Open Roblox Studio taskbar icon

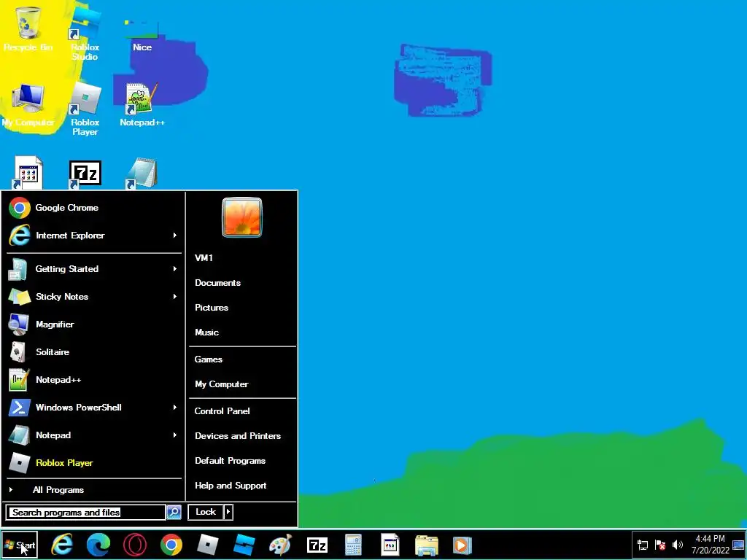point(244,545)
